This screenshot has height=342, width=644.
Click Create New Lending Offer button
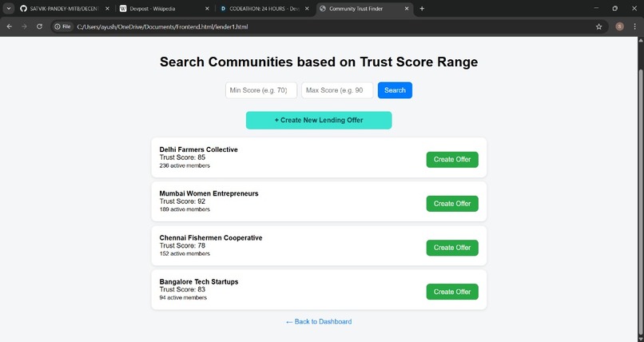(x=319, y=121)
